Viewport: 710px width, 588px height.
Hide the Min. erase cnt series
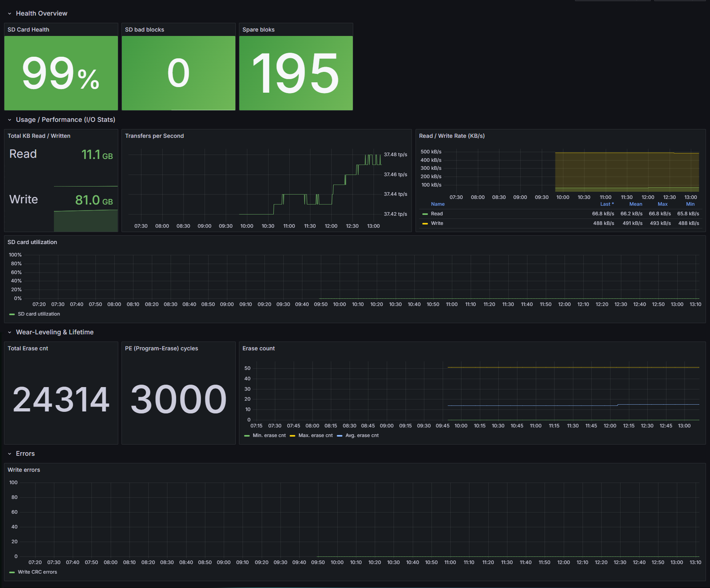tap(269, 435)
